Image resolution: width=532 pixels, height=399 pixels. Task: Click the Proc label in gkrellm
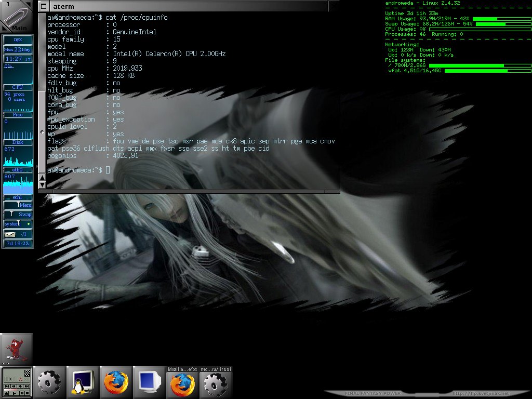click(x=18, y=115)
